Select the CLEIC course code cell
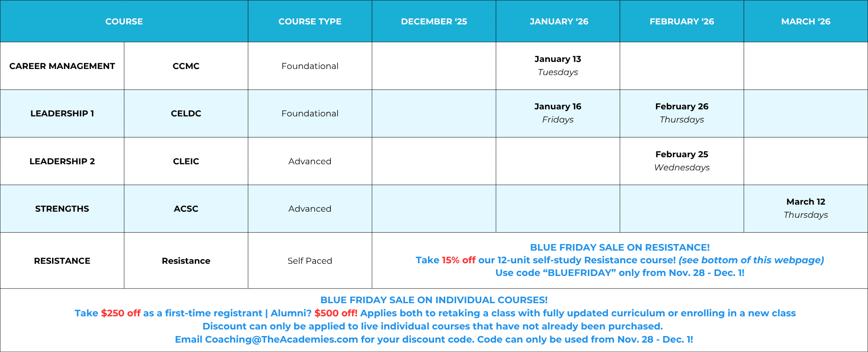Screen dimensions: 868x352 tap(186, 161)
